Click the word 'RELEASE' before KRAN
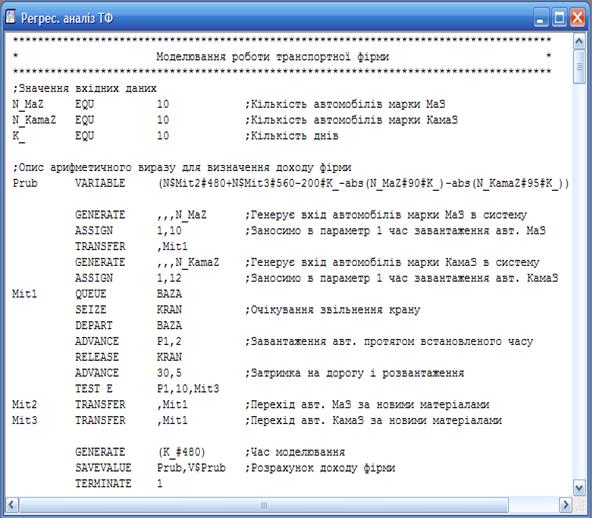Viewport: 592px width, 518px height. (97, 357)
